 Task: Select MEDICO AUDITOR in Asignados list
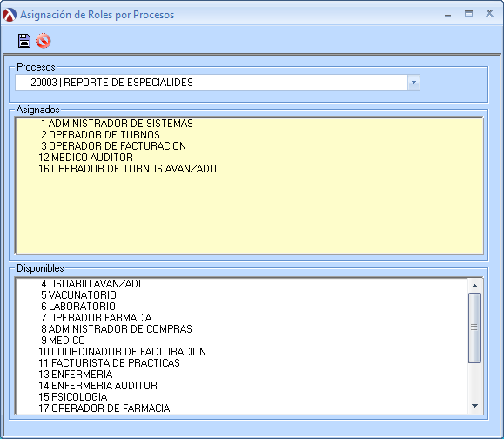click(85, 158)
